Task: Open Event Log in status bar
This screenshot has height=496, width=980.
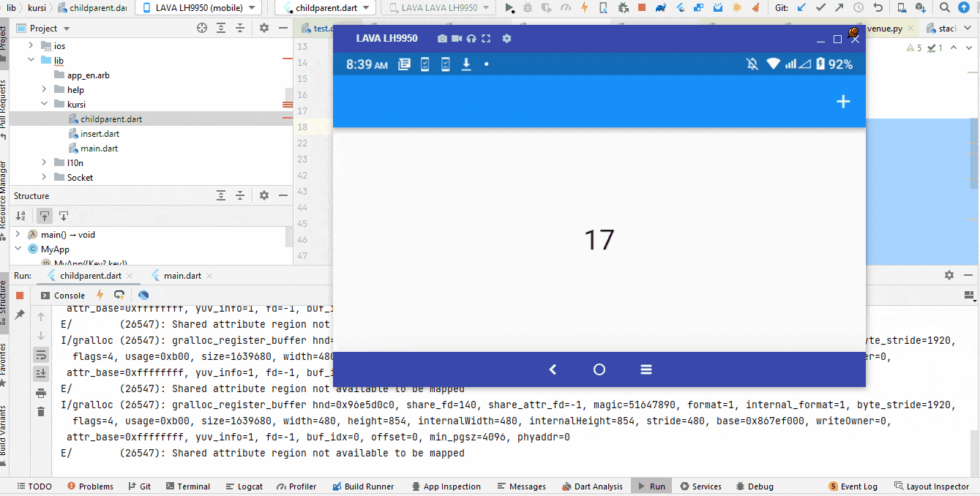Action: pos(853,486)
